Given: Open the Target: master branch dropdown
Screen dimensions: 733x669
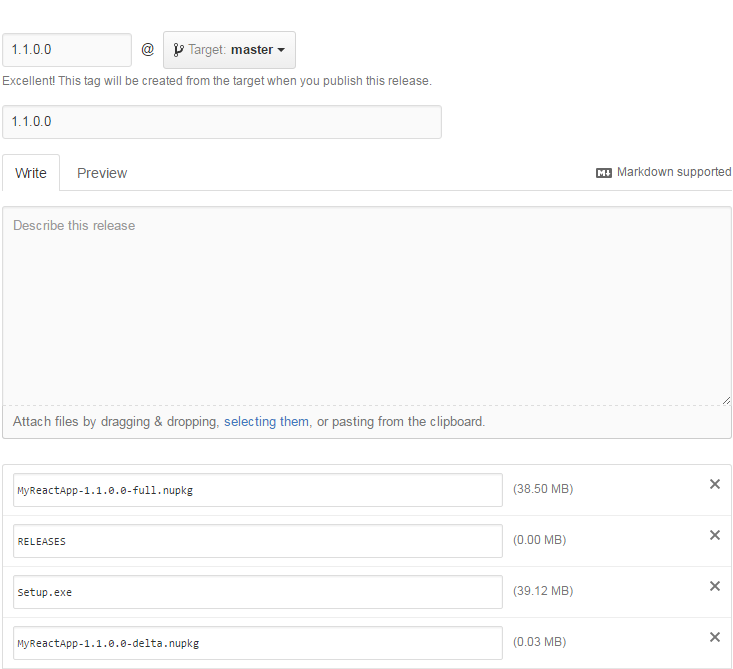Looking at the screenshot, I should pos(229,50).
